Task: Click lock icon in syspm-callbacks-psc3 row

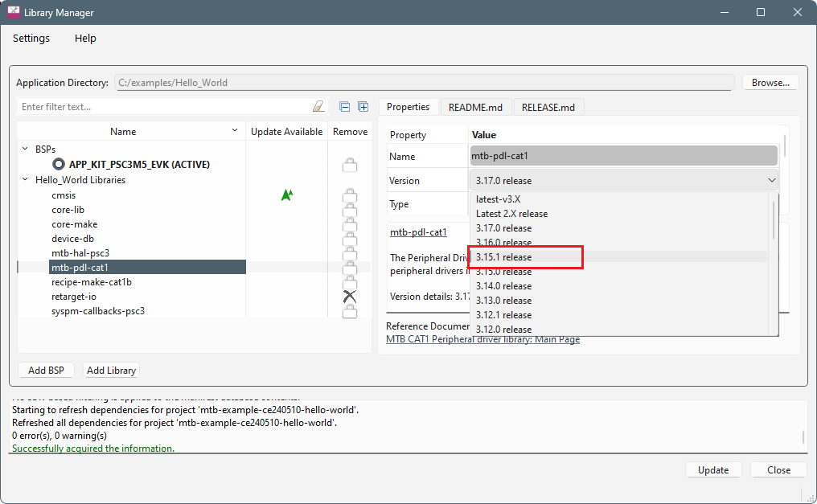Action: (x=349, y=311)
